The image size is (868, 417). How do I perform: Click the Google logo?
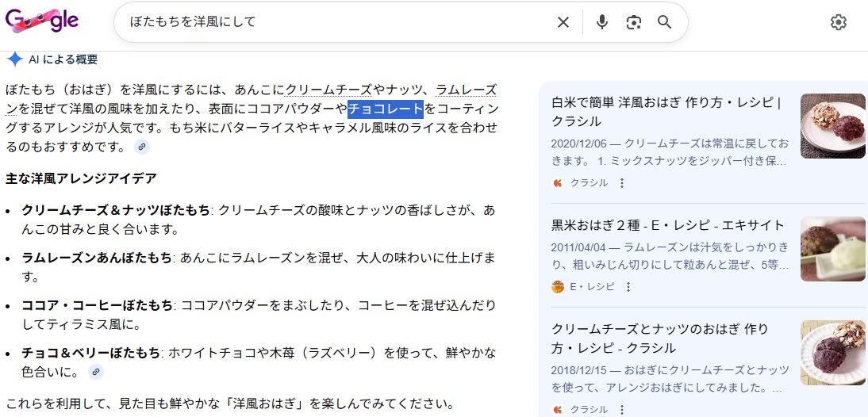(x=42, y=21)
